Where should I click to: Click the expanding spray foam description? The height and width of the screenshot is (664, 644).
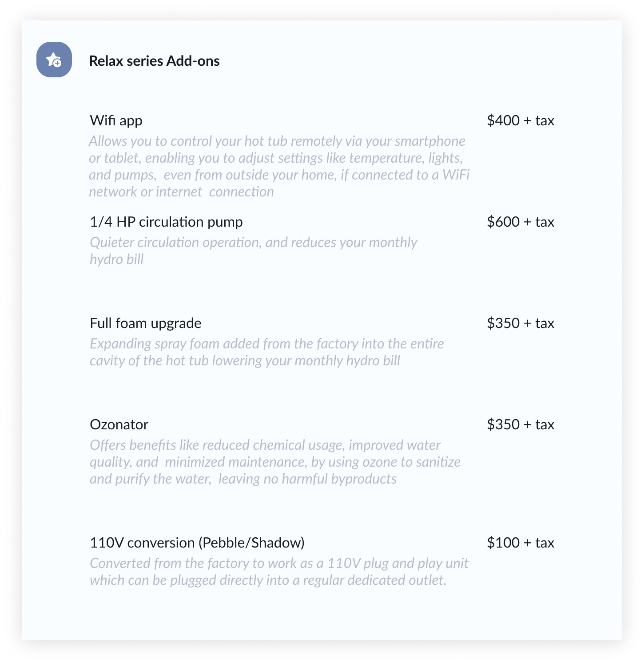pyautogui.click(x=266, y=352)
